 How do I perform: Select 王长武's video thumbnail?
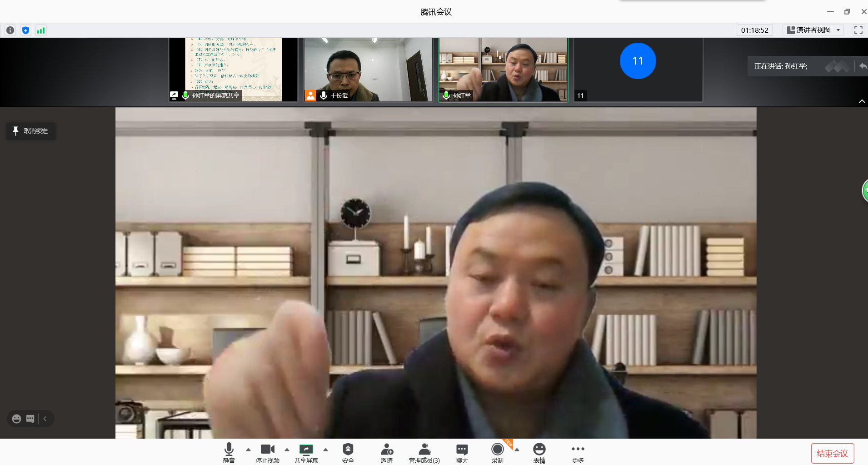368,70
